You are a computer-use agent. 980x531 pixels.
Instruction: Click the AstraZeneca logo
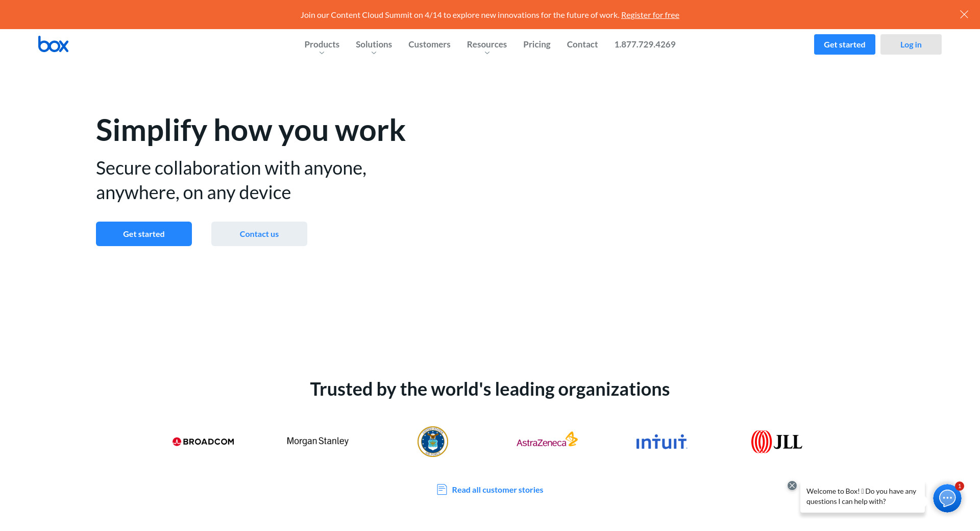547,440
